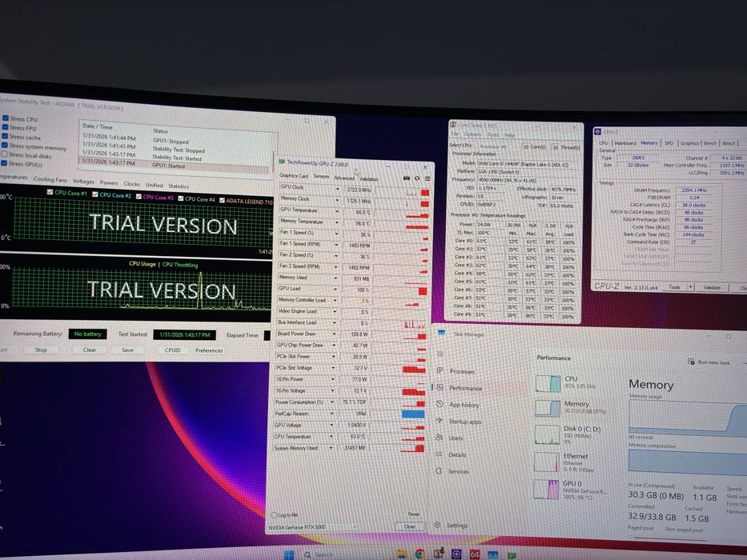Open the File Explorer folder taskbar icon

402,554
